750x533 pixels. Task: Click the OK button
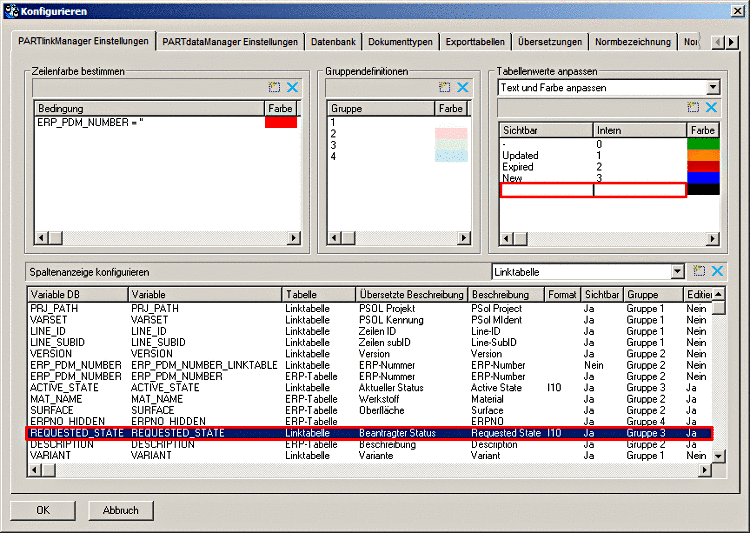43,511
